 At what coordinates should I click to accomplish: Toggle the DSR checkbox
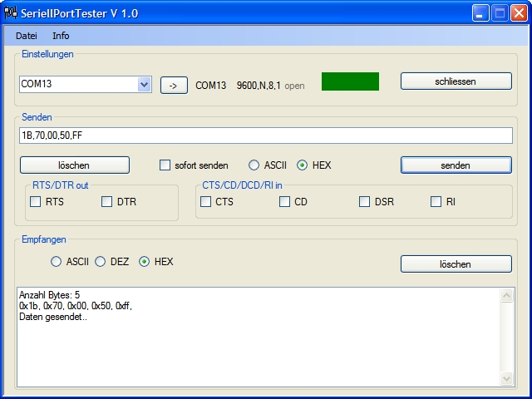(364, 201)
